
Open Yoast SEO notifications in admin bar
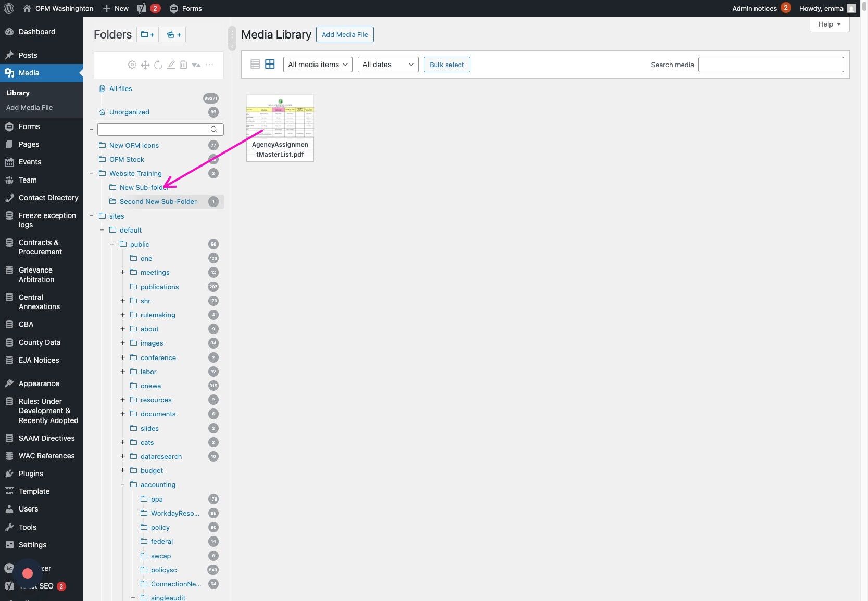tap(148, 8)
